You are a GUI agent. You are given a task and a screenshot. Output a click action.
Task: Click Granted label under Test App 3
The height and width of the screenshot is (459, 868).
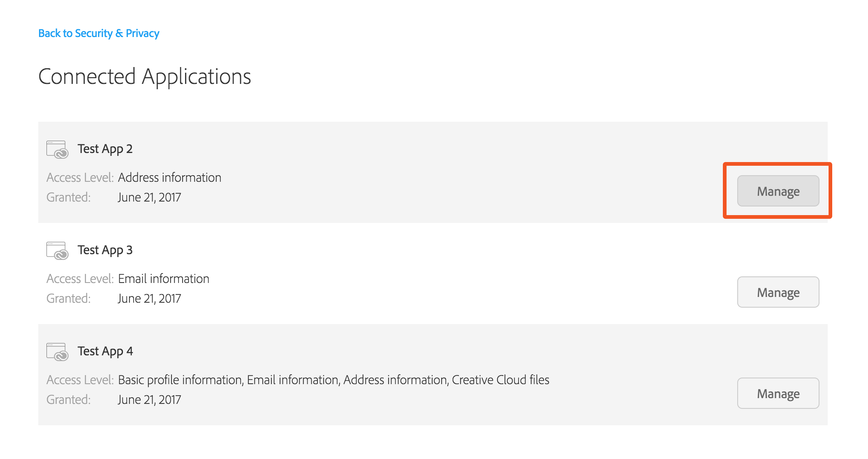click(x=69, y=299)
